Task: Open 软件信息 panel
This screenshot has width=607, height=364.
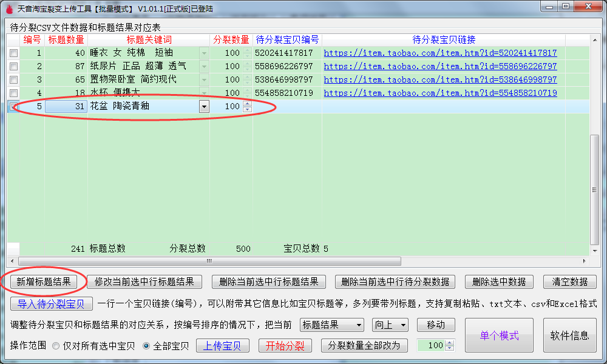Action: tap(569, 335)
